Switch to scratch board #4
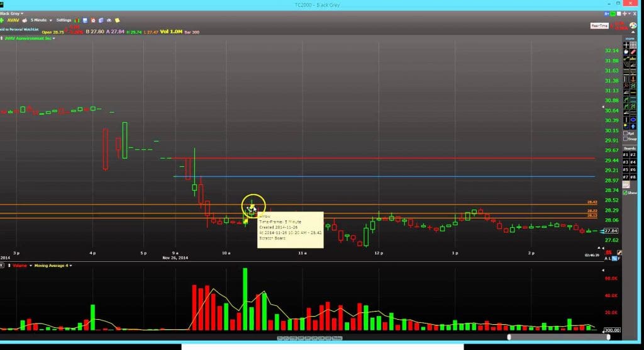Viewport: 644px width, 350px height. pos(633,162)
